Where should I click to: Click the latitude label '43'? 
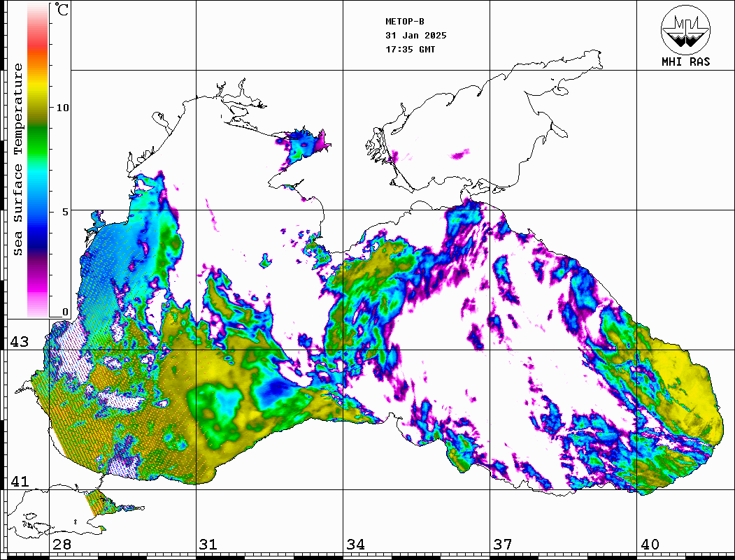[x=20, y=342]
